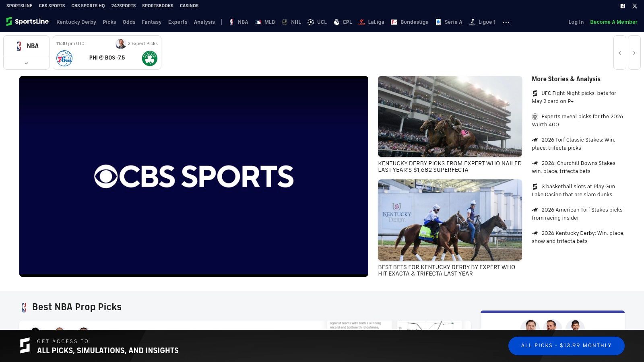Play the CBS Sports video player

point(194,176)
